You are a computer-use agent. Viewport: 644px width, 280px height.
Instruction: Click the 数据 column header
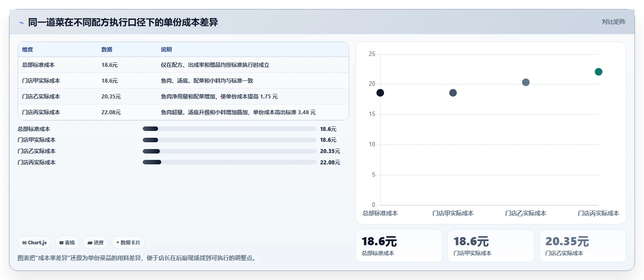(x=107, y=50)
